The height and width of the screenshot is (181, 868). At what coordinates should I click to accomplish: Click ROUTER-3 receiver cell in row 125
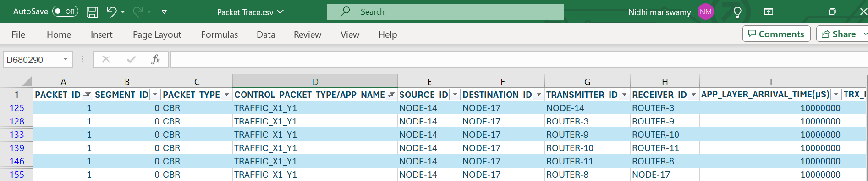(665, 108)
